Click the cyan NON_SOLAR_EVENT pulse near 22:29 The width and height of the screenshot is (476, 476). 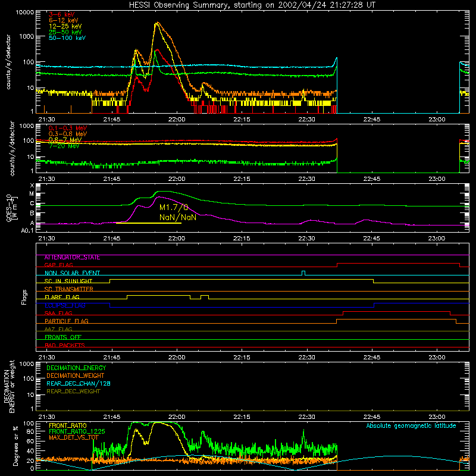tap(303, 273)
